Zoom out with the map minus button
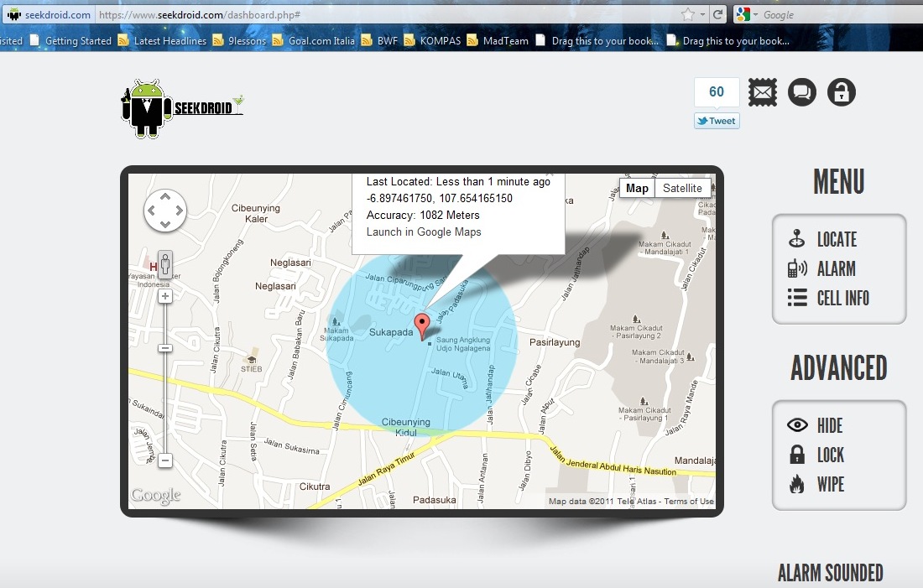This screenshot has width=923, height=588. click(x=165, y=461)
